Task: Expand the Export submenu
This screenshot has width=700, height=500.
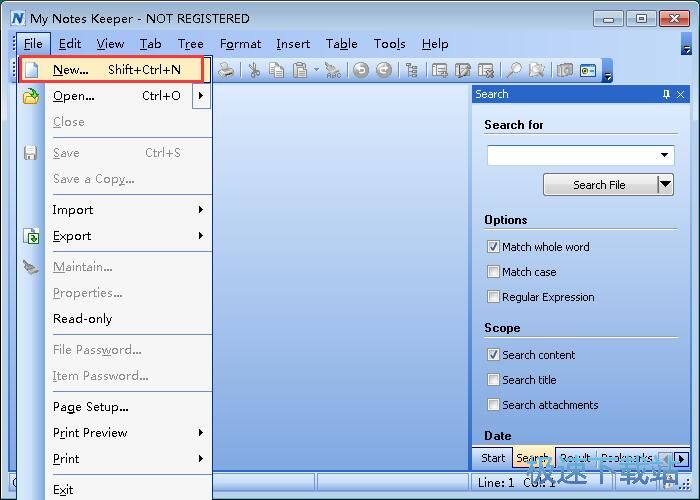Action: click(x=201, y=235)
